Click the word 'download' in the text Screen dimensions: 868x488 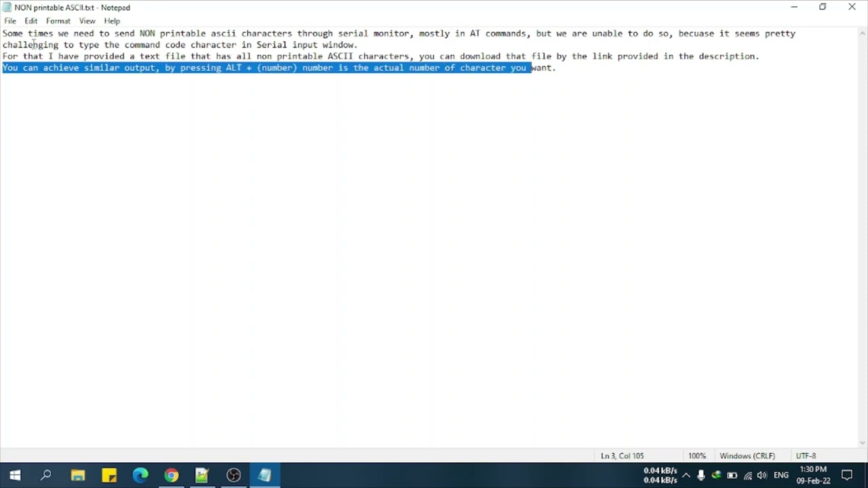click(480, 56)
